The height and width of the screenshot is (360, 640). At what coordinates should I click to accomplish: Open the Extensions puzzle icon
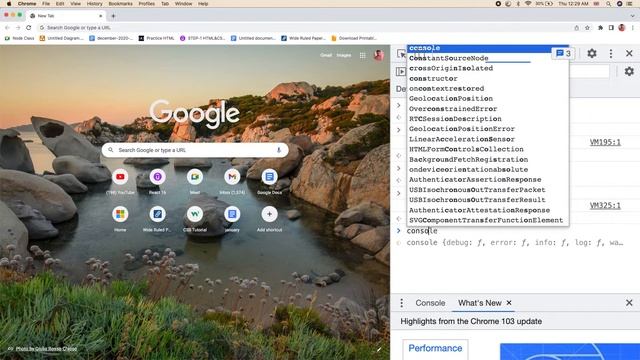600,28
